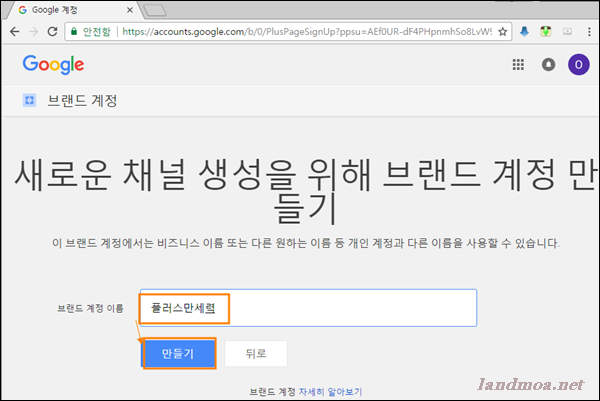Click the green shield extension icon
The height and width of the screenshot is (401, 600).
[x=546, y=31]
